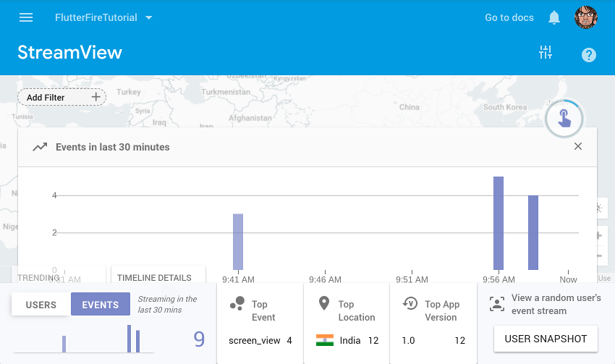
Task: Select the India location entry
Action: point(347,340)
